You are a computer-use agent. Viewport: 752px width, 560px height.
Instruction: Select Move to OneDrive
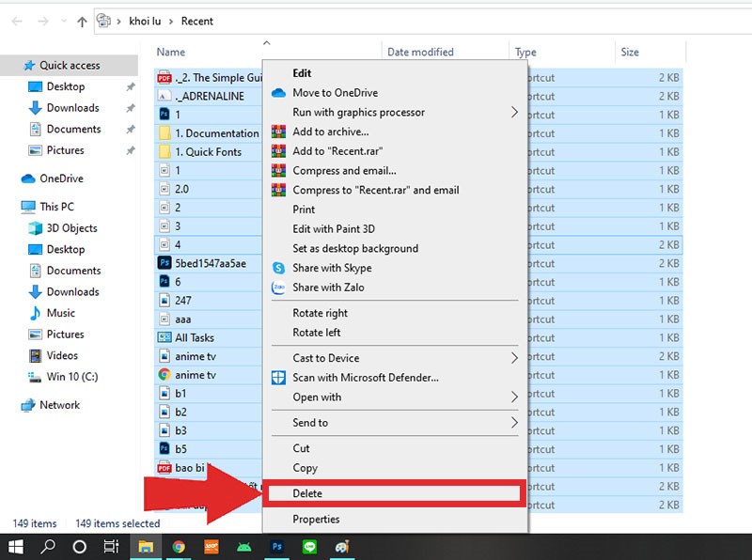(x=395, y=92)
